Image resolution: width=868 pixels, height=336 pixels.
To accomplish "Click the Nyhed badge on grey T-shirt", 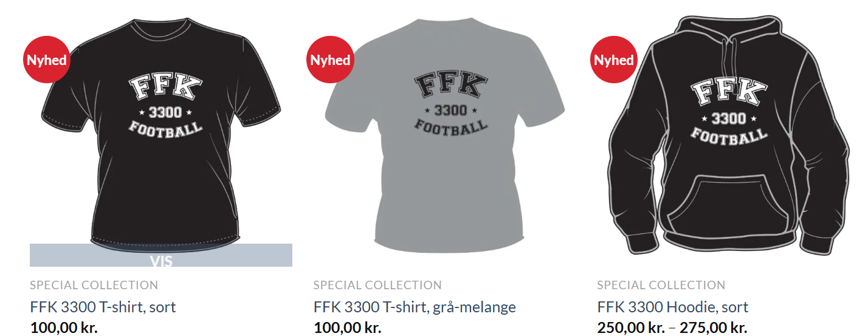I will [330, 60].
